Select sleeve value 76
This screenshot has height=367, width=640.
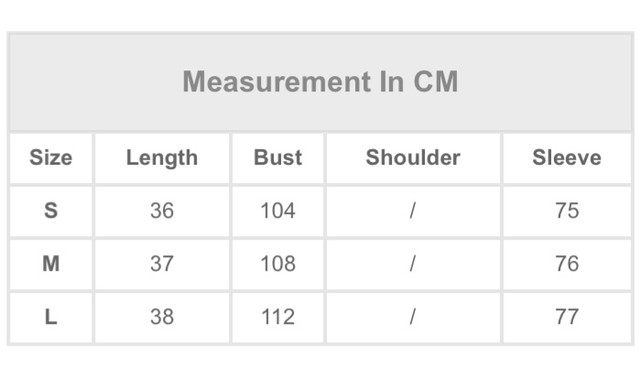click(x=567, y=264)
